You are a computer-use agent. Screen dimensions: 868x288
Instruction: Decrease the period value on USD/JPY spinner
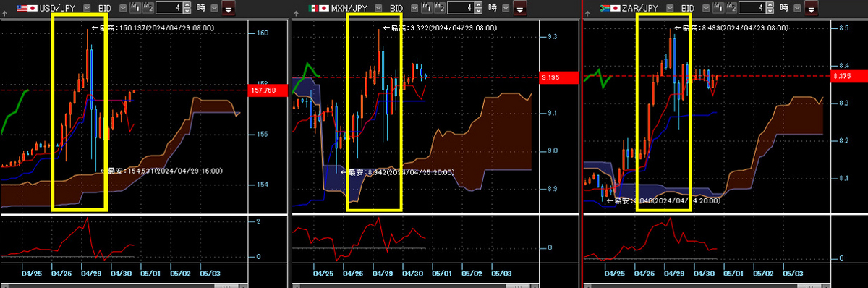pos(187,11)
